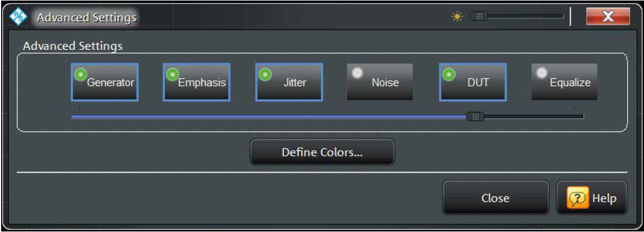Image resolution: width=644 pixels, height=232 pixels.
Task: Toggle the Generator setting
Action: [x=105, y=82]
